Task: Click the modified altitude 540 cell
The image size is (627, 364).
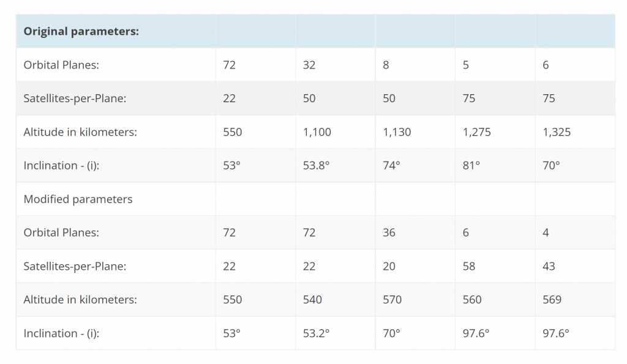Action: [335, 300]
